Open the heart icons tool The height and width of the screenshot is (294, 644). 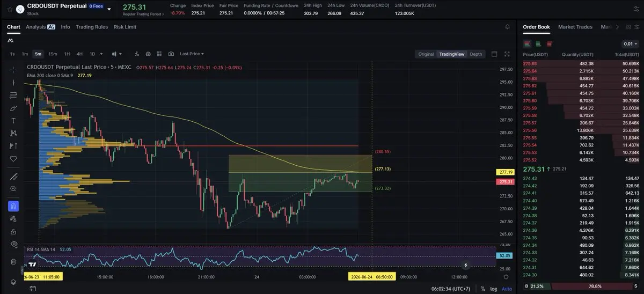(13, 159)
